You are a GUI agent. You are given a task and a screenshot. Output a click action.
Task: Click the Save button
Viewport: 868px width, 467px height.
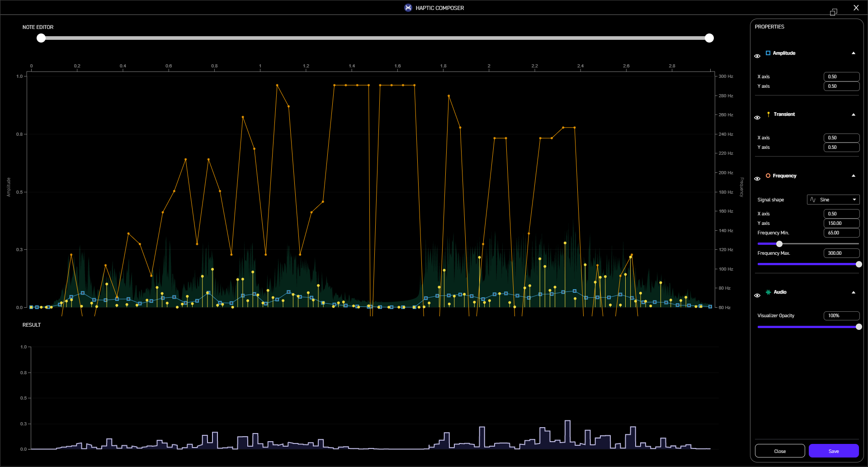(834, 451)
